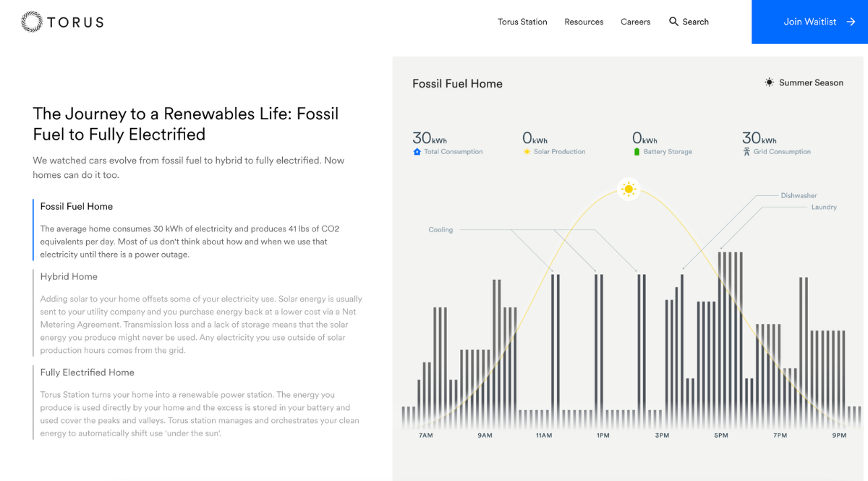Select the Fully Electrified Home section

click(88, 373)
